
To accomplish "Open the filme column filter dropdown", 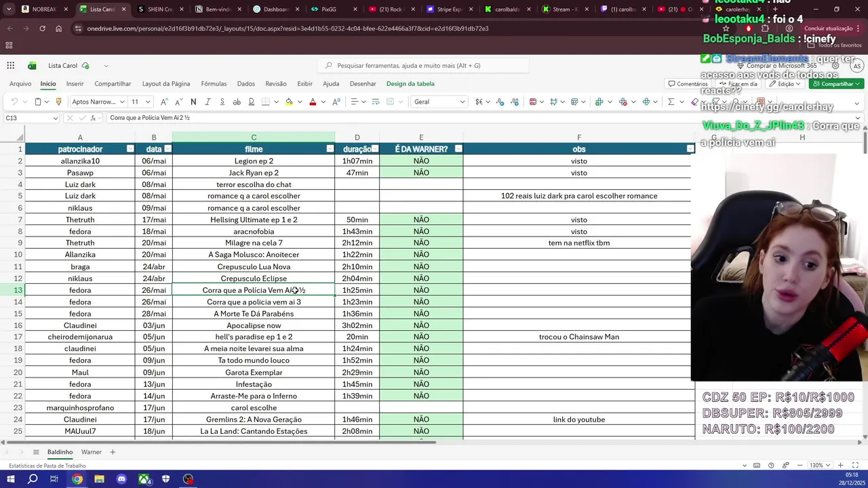I will tap(330, 149).
